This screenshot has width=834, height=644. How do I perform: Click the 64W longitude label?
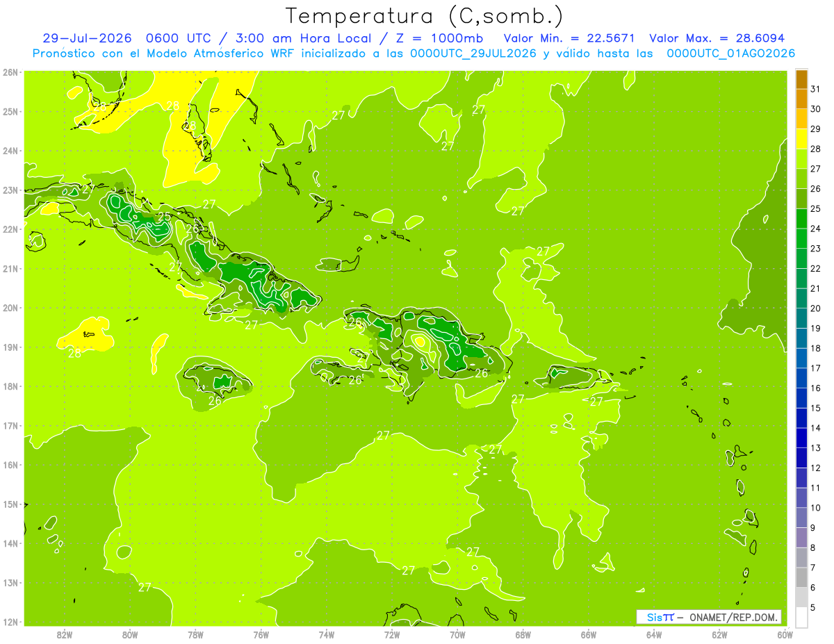click(654, 634)
